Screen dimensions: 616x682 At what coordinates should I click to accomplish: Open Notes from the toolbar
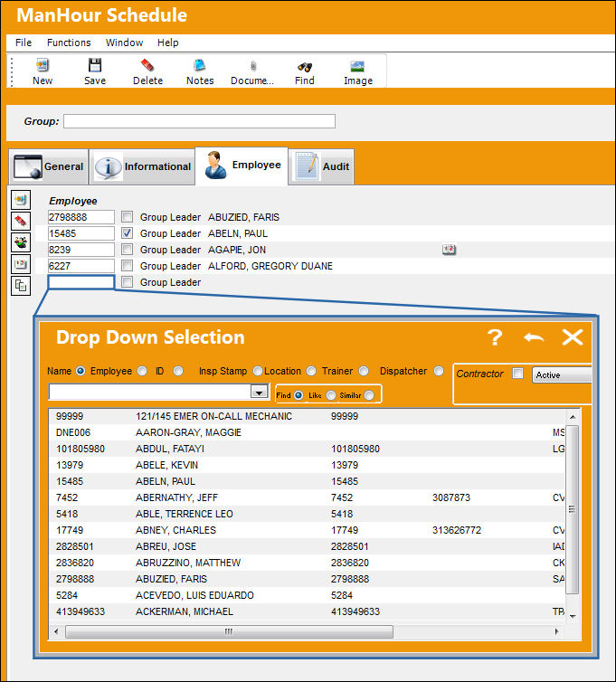pyautogui.click(x=200, y=65)
